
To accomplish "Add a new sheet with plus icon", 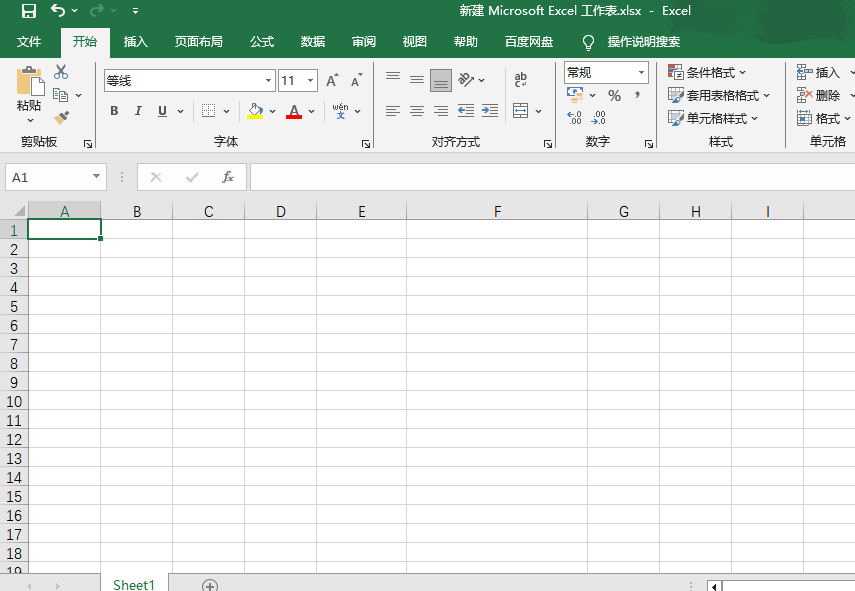I will (210, 586).
